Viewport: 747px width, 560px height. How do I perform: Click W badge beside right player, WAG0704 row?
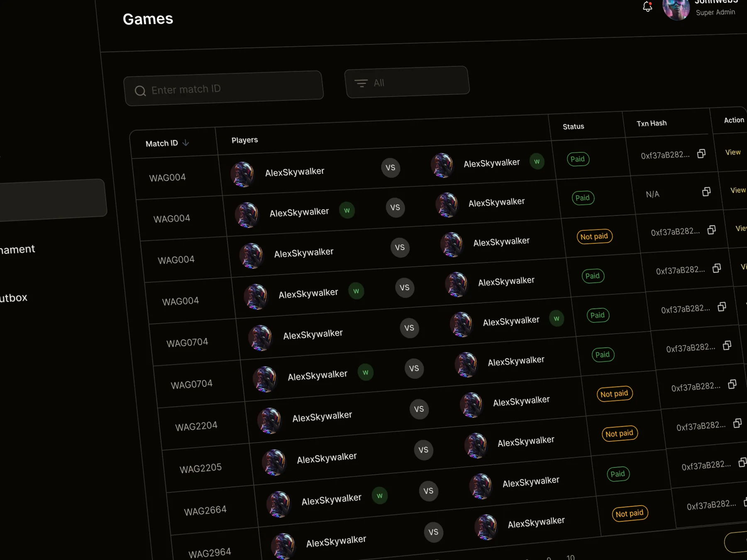[557, 319]
